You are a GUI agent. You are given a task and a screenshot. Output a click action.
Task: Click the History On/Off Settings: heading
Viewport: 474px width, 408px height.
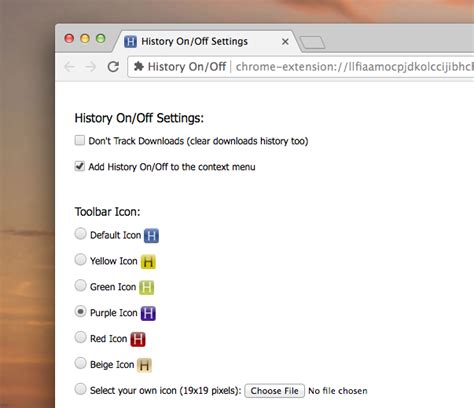click(x=139, y=118)
